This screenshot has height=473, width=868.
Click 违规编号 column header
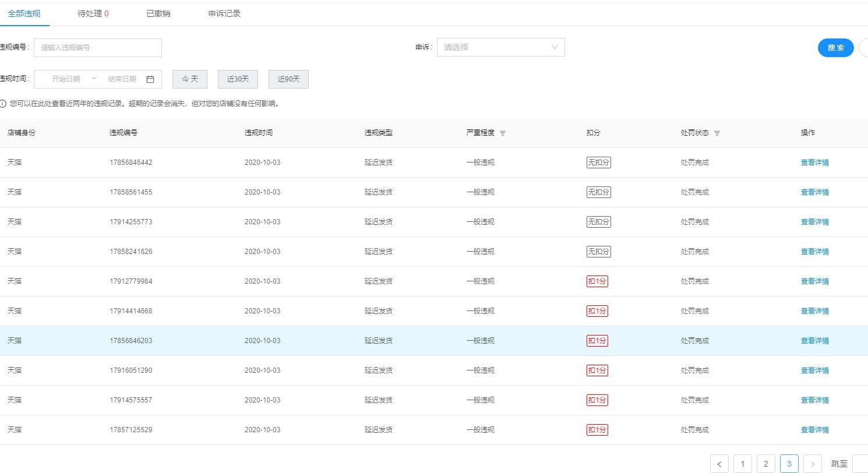(x=124, y=133)
